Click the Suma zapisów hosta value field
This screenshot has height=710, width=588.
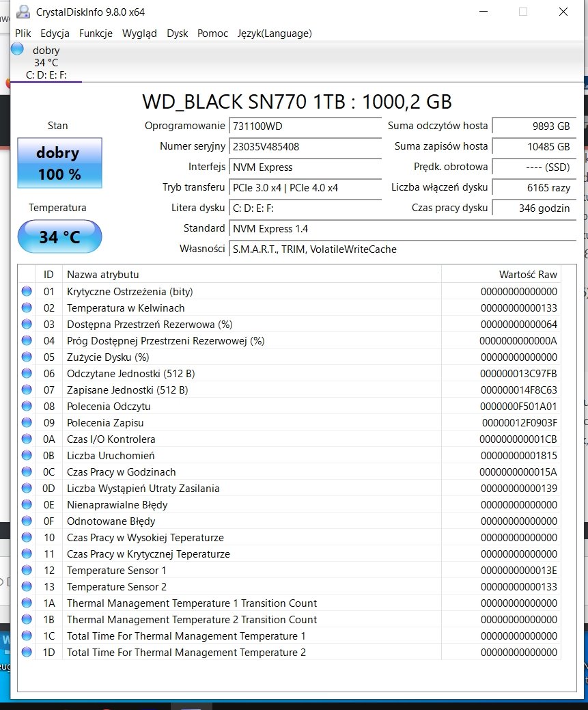click(x=533, y=146)
